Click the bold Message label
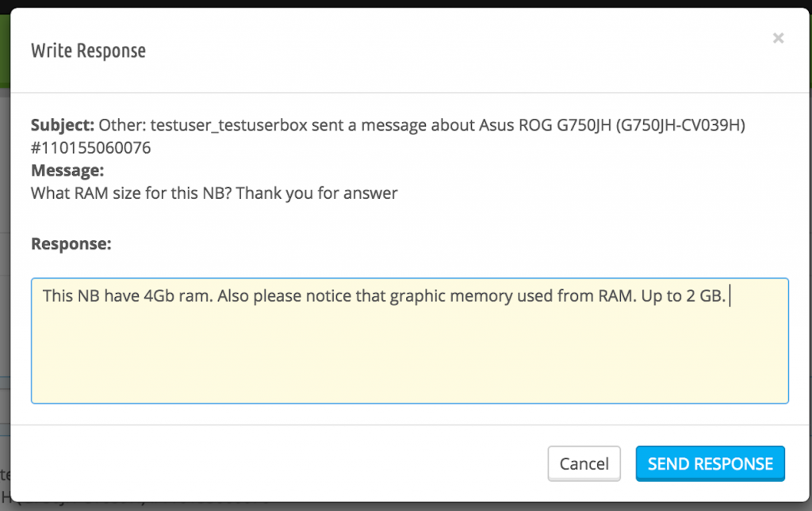The height and width of the screenshot is (511, 812). pos(67,170)
